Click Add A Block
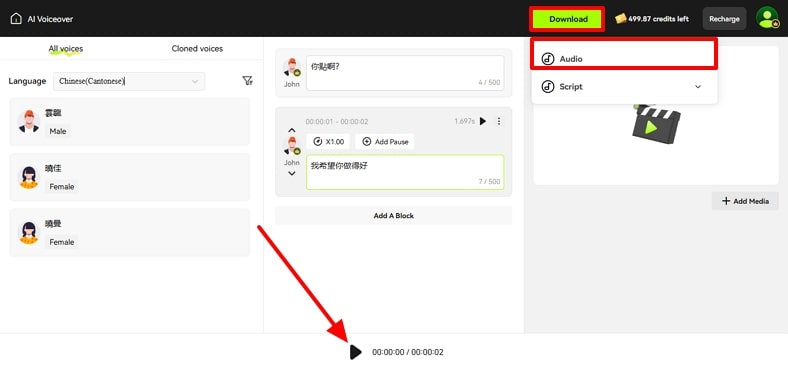Screen dimensions: 788x370 pyautogui.click(x=393, y=216)
